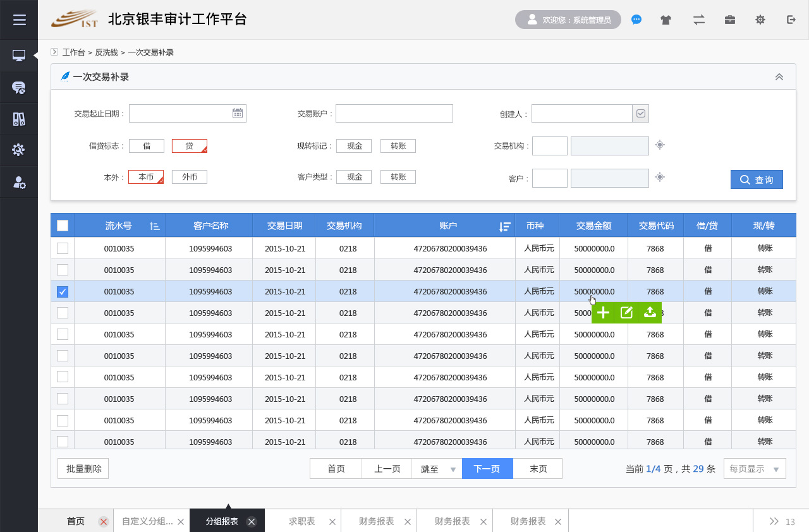This screenshot has width=809, height=532.
Task: Open the 每页显示 dropdown
Action: point(754,468)
